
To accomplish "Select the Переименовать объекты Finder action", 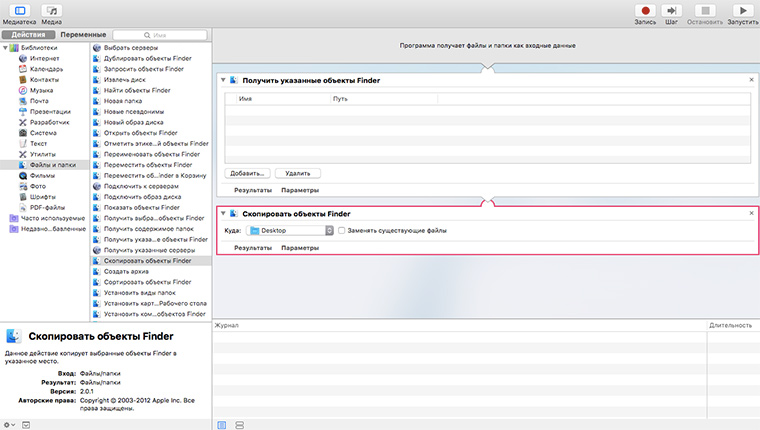I will [151, 154].
